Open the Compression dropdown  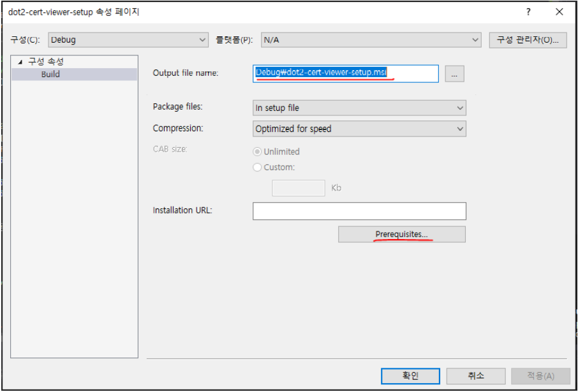[458, 128]
